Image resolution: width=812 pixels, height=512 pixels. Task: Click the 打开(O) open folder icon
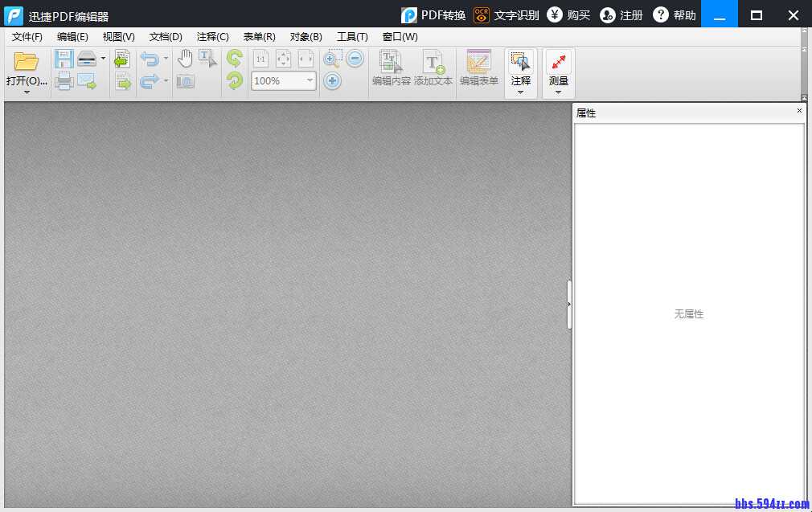tap(26, 61)
